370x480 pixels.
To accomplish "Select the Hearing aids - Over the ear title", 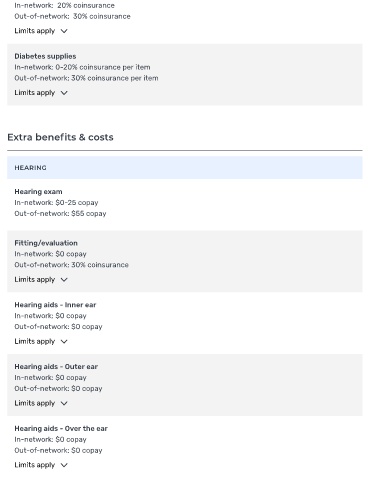I will click(61, 428).
